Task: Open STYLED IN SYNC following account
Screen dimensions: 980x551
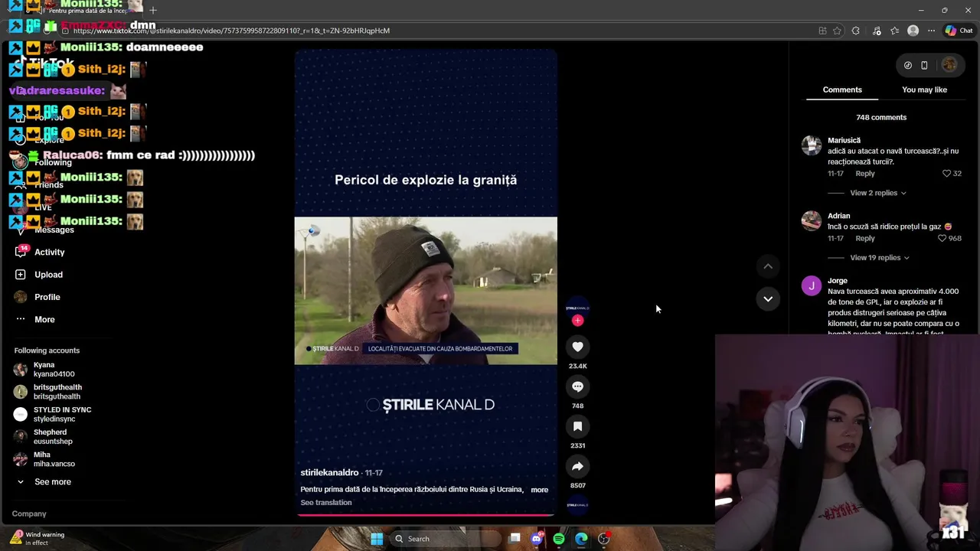Action: [61, 414]
